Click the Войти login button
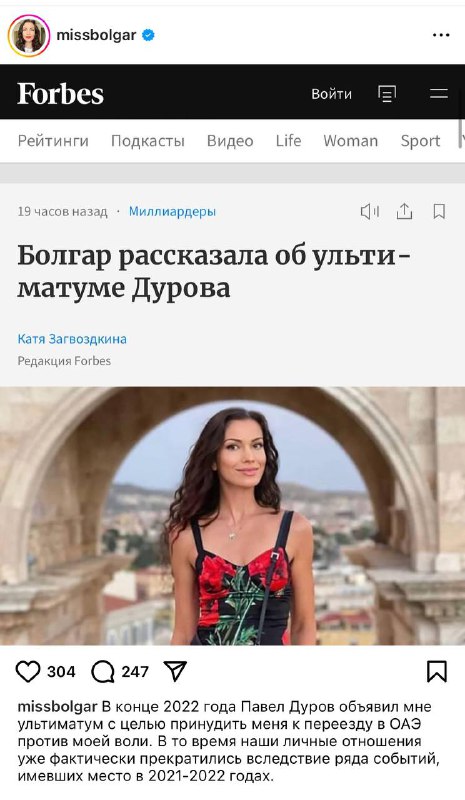This screenshot has height=800, width=465. pos(331,94)
